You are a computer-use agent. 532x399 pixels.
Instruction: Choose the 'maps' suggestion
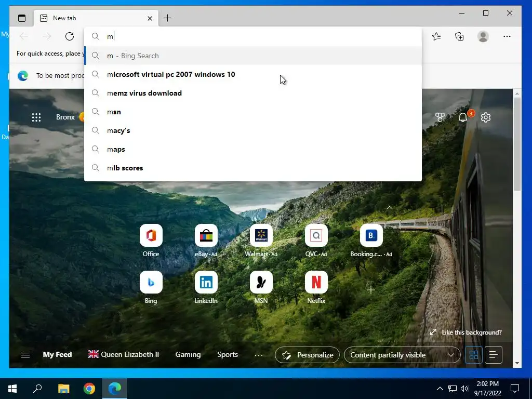pyautogui.click(x=253, y=149)
